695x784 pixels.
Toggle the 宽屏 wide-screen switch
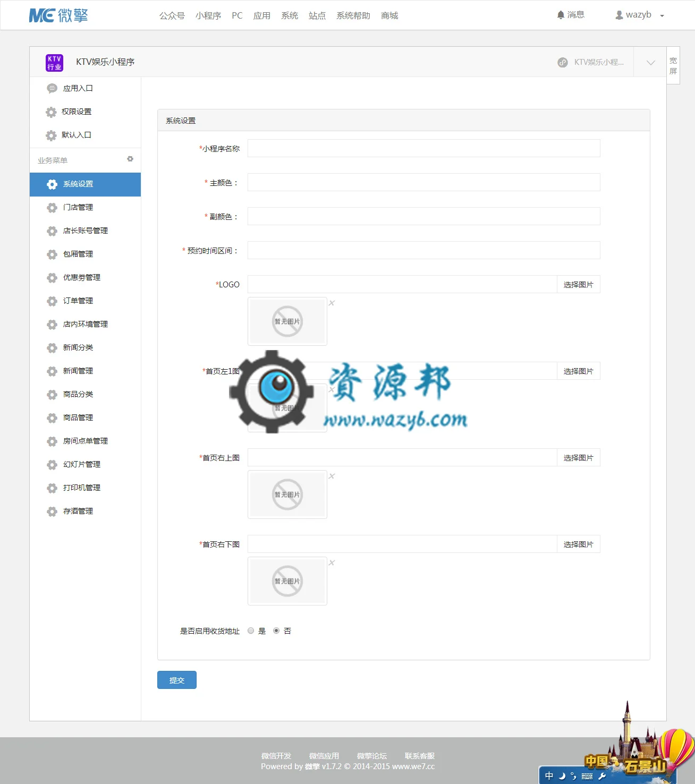coord(673,66)
